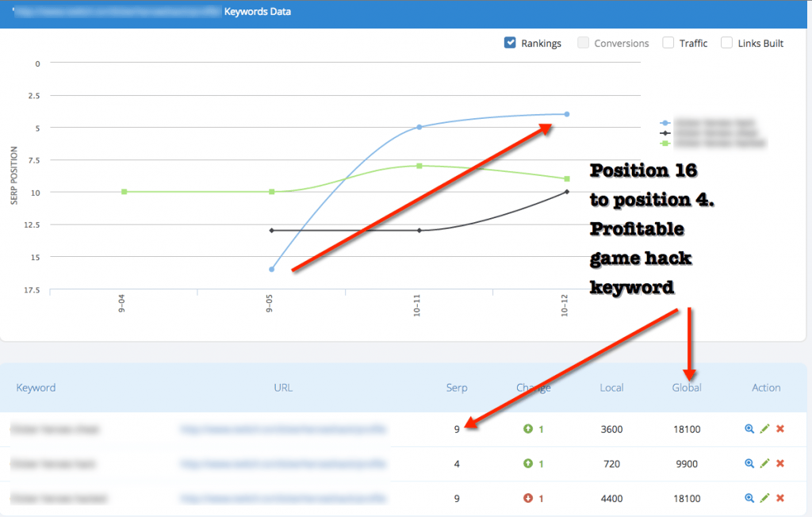Click the blue series marker in the chart legend
The height and width of the screenshot is (517, 812).
pos(665,124)
